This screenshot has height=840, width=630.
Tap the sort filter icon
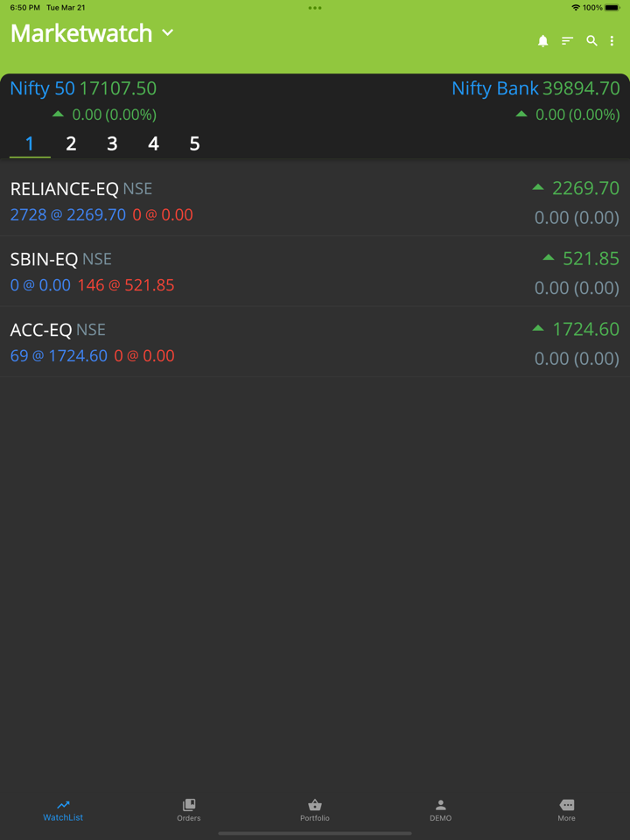(567, 41)
